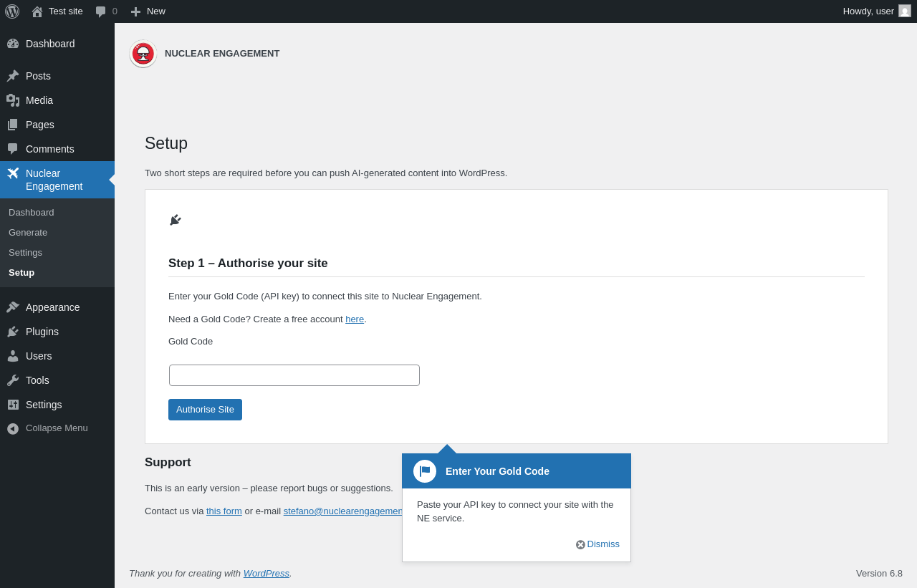This screenshot has width=917, height=588.
Task: Go to Pages in the sidebar
Action: click(57, 125)
